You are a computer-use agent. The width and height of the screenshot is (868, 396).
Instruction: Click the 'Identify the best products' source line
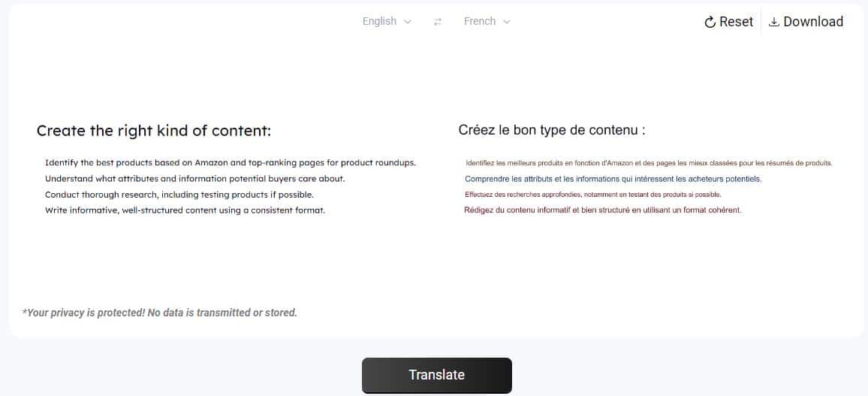pyautogui.click(x=231, y=162)
